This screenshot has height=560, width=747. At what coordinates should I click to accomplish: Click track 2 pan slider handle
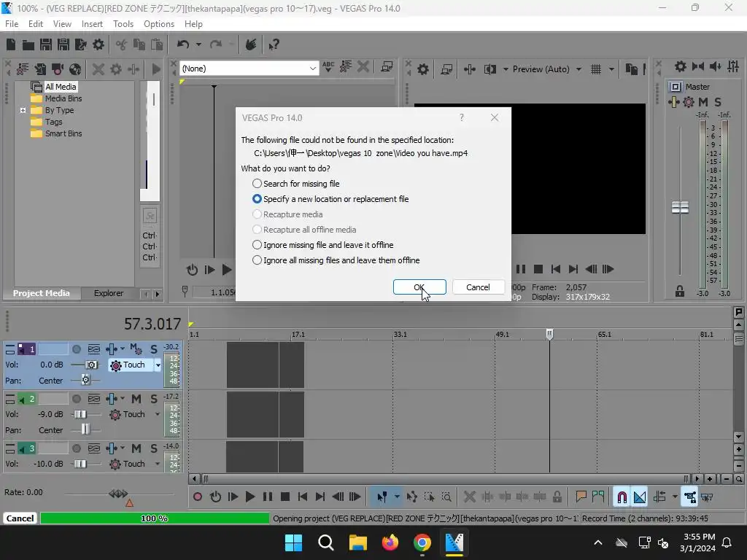coord(85,429)
